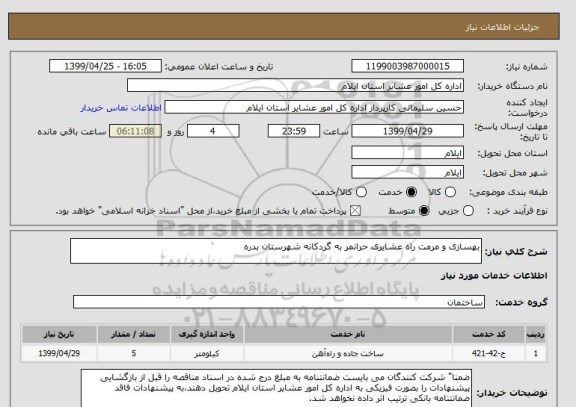The width and height of the screenshot is (576, 407).
Task: Click the شماره نیاز field 1199003987000015
Action: click(407, 66)
